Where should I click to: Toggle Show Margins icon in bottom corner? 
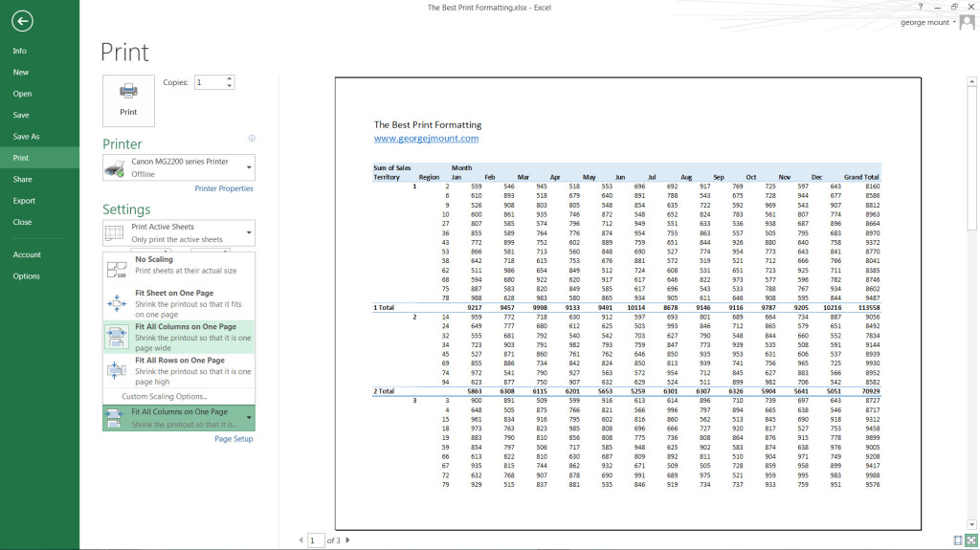click(x=958, y=541)
